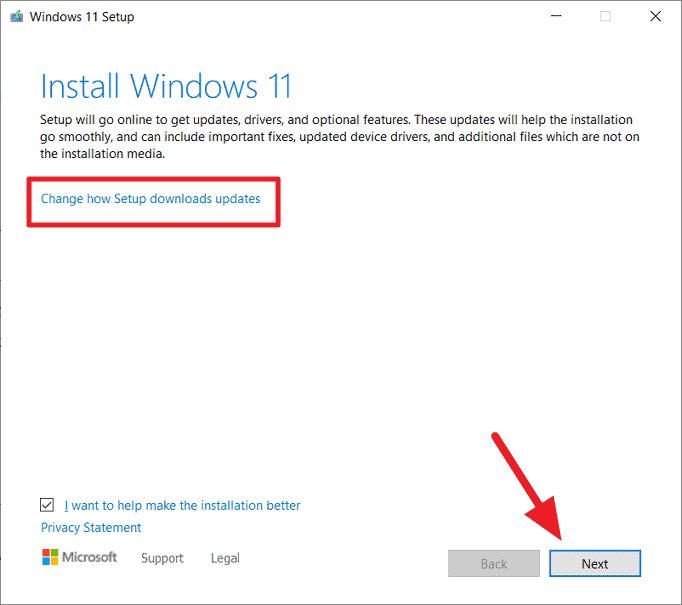Open the Privacy Statement link

pos(91,528)
